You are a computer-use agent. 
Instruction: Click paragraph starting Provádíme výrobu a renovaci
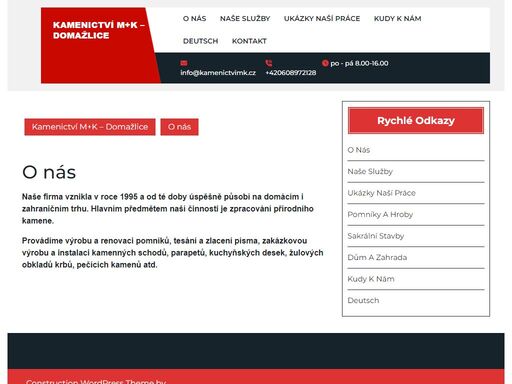[173, 253]
